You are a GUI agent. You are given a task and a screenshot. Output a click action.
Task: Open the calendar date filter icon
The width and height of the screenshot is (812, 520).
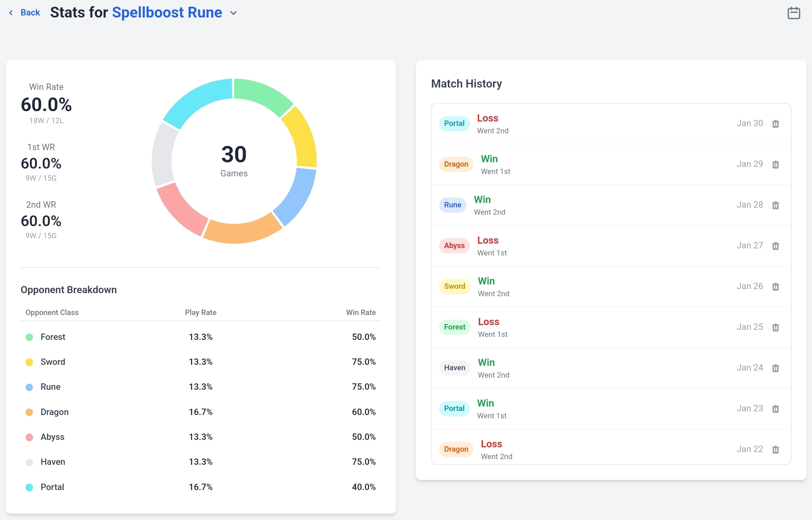tap(793, 13)
